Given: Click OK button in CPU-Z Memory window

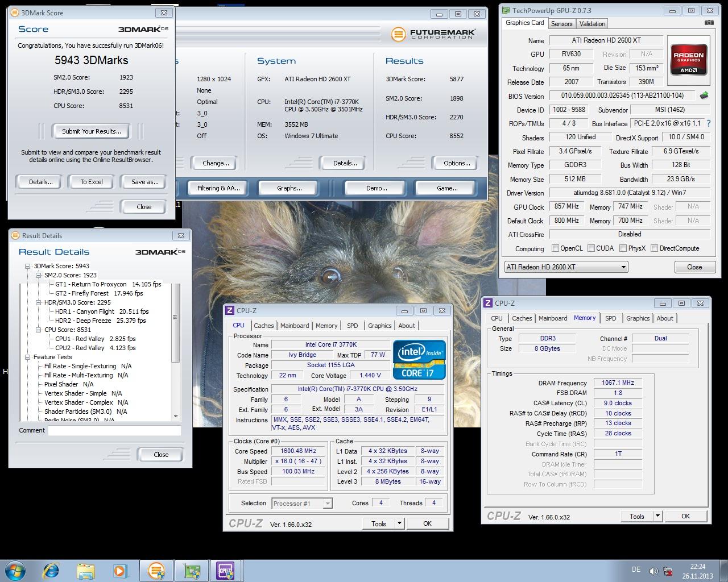Looking at the screenshot, I should coord(685,516).
